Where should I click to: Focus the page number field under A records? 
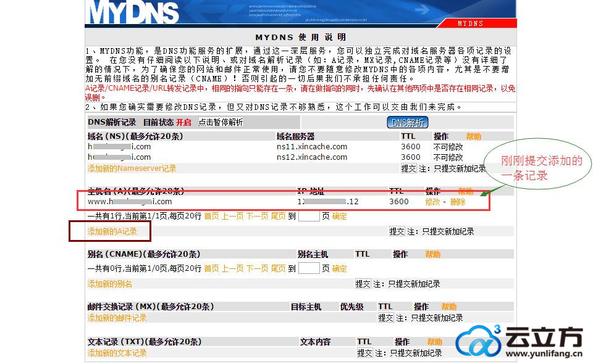pyautogui.click(x=309, y=216)
